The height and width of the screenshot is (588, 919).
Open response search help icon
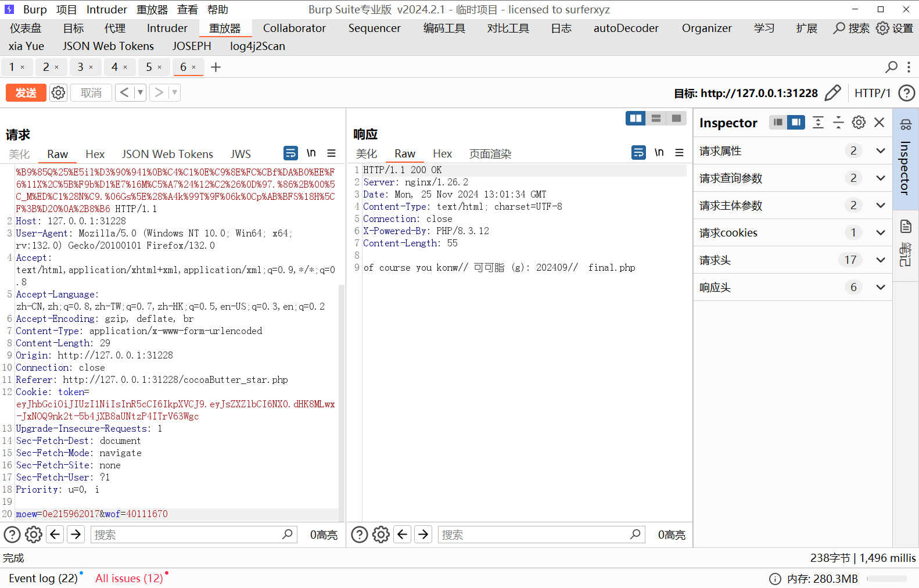pos(360,535)
